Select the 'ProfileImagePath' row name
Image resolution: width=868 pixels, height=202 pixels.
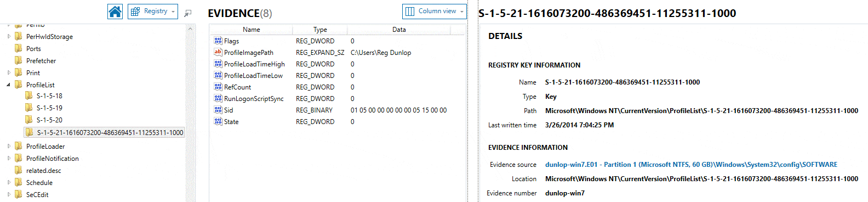[x=249, y=53]
